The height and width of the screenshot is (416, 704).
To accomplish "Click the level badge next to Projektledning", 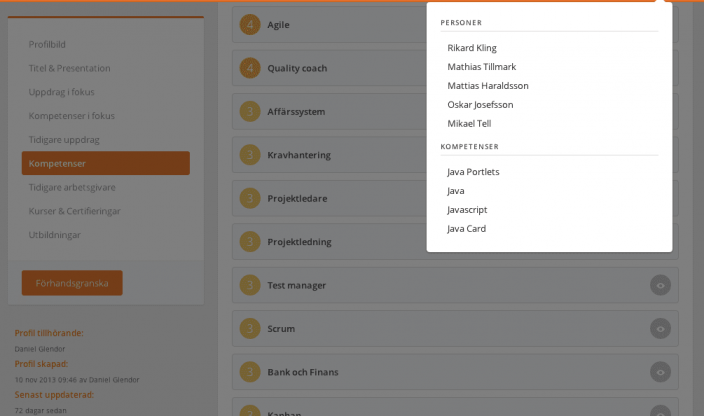I will coord(250,242).
